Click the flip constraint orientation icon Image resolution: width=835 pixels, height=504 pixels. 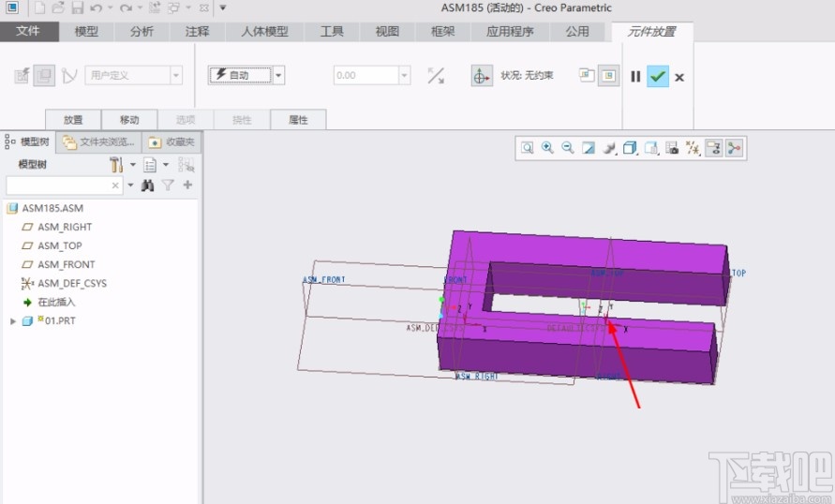tap(436, 76)
